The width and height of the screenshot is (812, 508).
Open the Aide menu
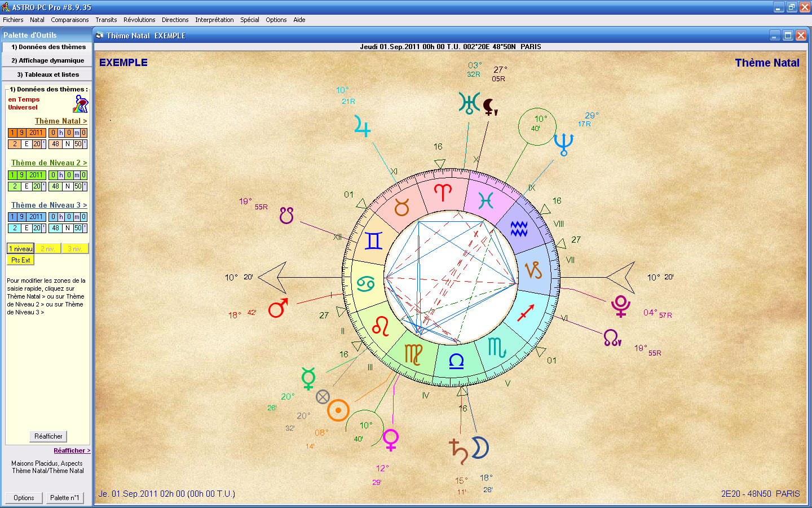pos(299,20)
